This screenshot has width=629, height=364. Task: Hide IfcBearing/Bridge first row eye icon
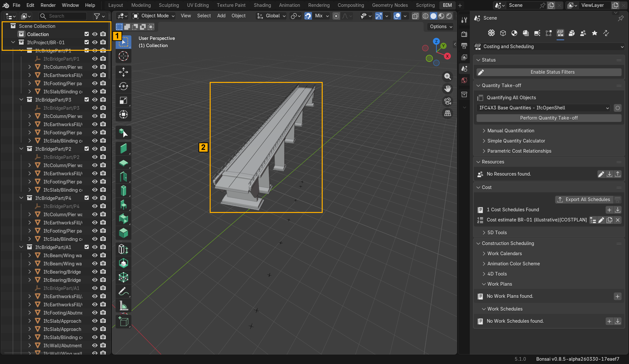coord(95,272)
